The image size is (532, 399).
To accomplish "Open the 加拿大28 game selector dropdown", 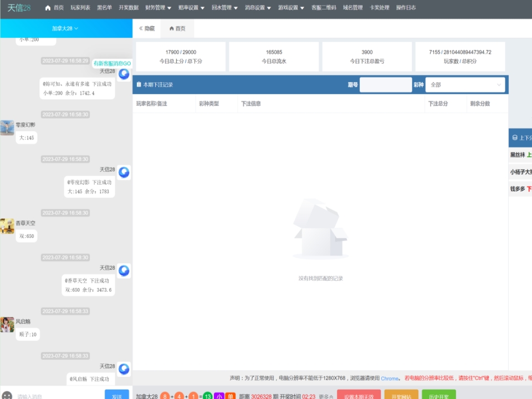I will (x=65, y=28).
